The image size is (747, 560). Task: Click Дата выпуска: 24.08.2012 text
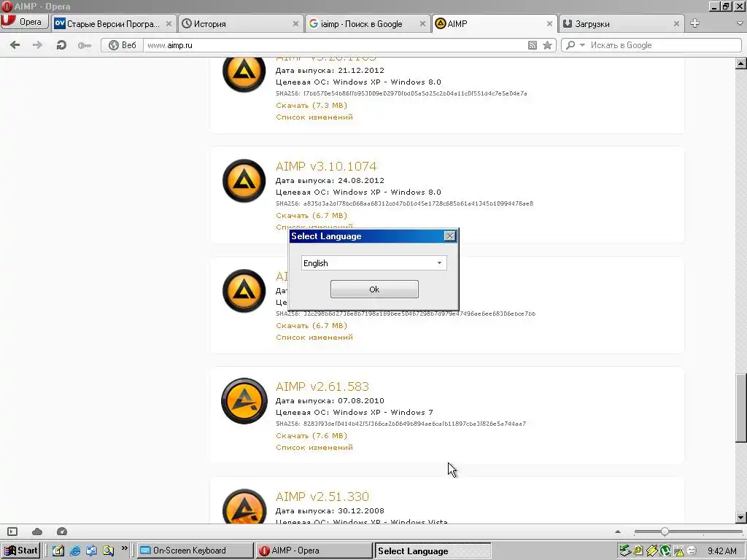coord(330,181)
